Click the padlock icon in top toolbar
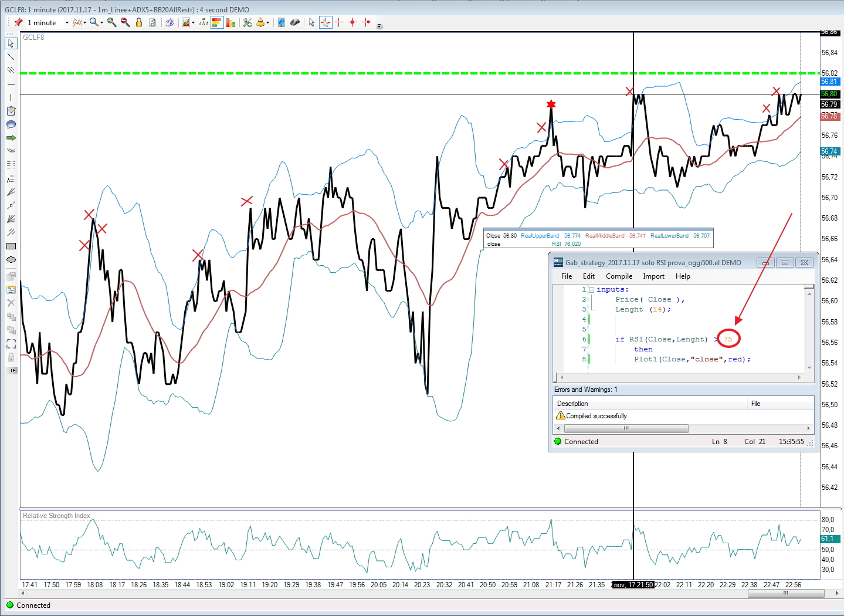 139,22
